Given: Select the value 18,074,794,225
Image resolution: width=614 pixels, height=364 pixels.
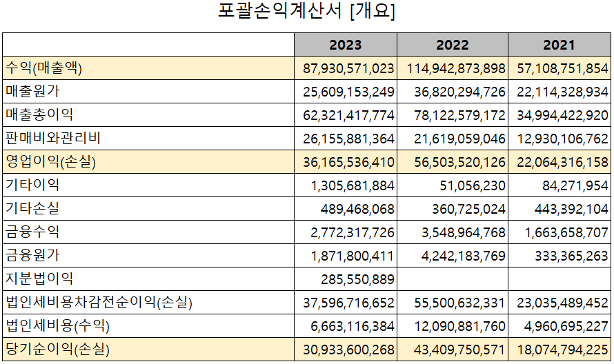Looking at the screenshot, I should coord(562,350).
